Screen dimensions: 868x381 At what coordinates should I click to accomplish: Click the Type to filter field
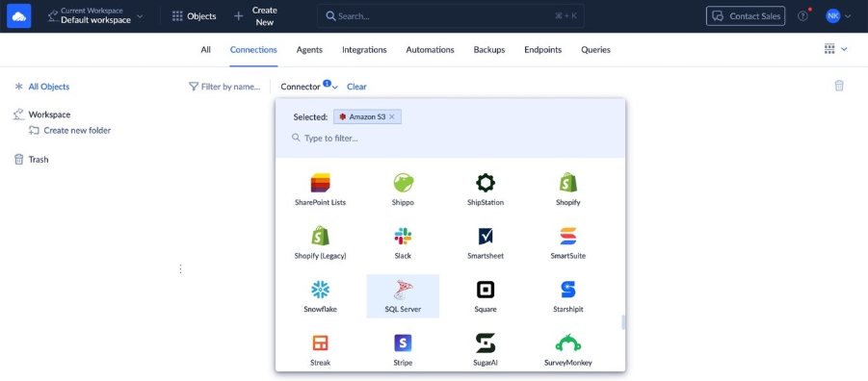[450, 138]
